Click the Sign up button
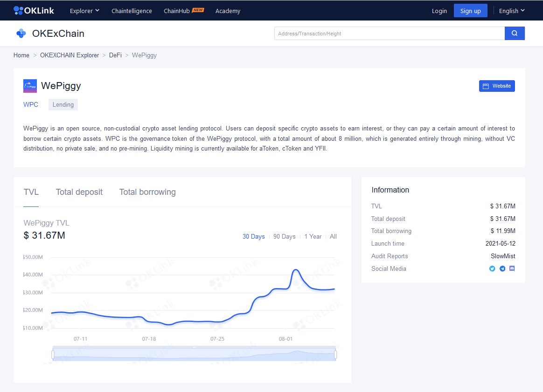The image size is (543, 392). (470, 11)
